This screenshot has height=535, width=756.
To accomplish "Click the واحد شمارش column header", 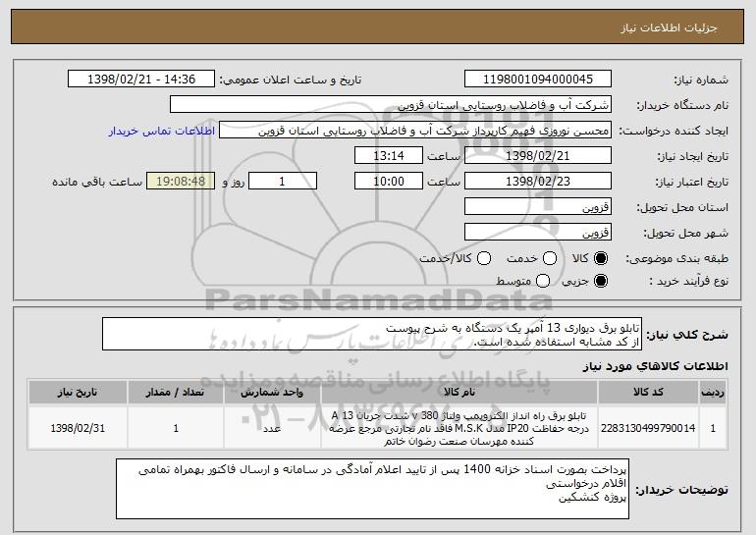I will click(272, 393).
